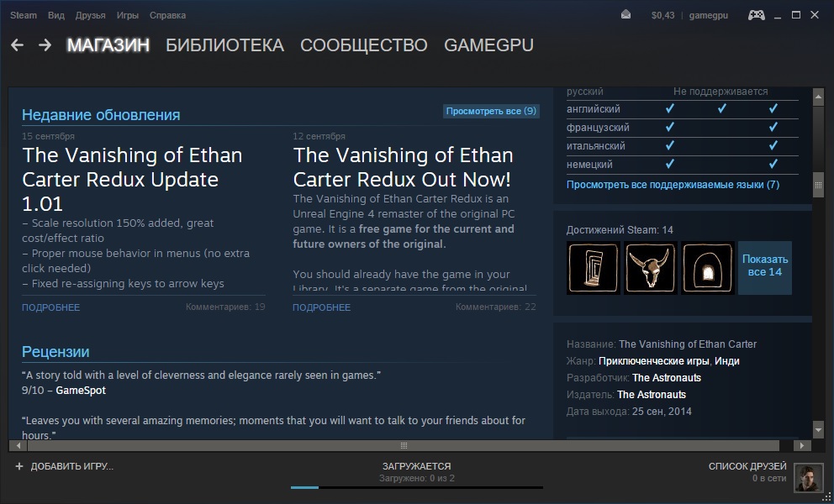Click the vertical scrollbar down arrow
834x504 pixels.
point(818,429)
